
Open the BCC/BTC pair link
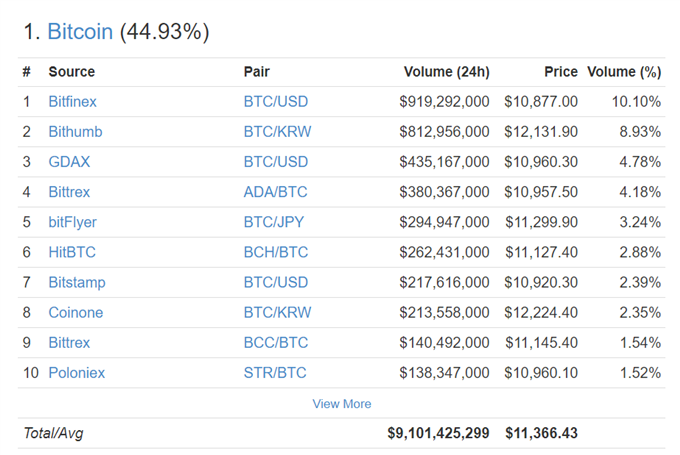coord(276,343)
